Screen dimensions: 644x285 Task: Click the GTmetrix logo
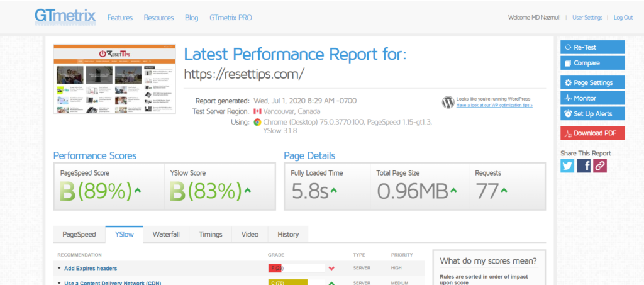(65, 17)
